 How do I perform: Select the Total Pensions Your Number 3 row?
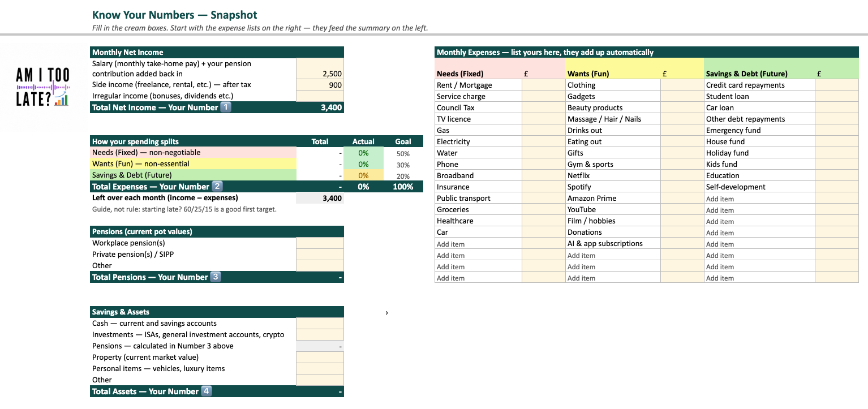[217, 277]
